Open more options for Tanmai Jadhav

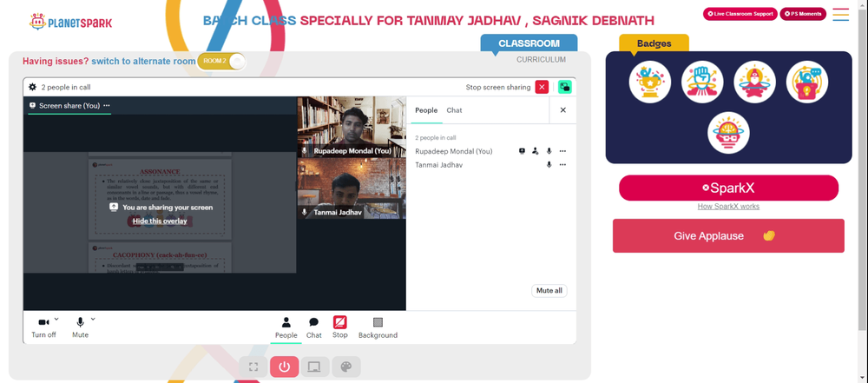coord(563,165)
